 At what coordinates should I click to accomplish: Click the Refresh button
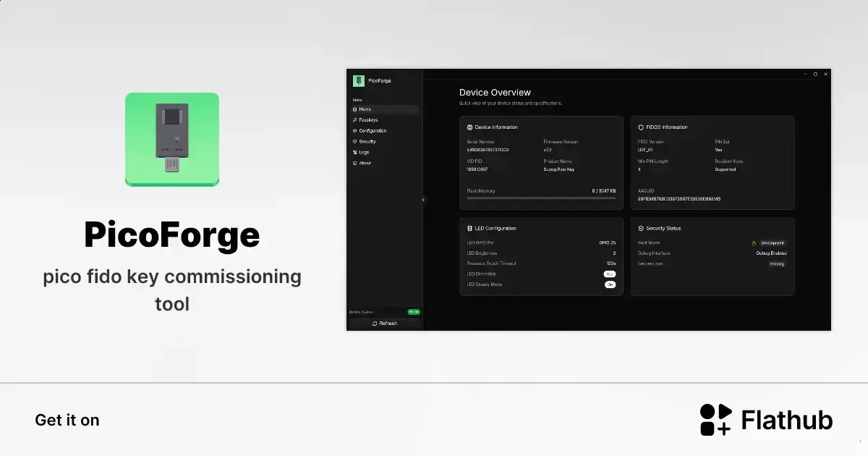pos(385,324)
